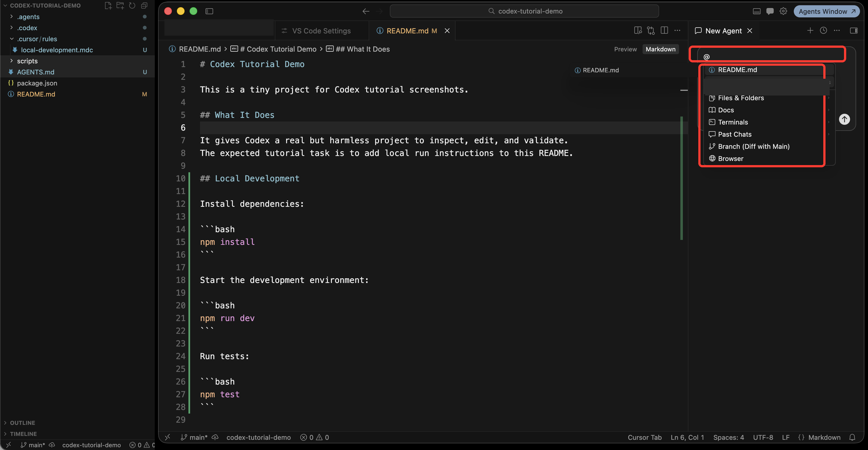Select README.md in the mention menu
Screen dimensions: 868x450
pyautogui.click(x=769, y=70)
